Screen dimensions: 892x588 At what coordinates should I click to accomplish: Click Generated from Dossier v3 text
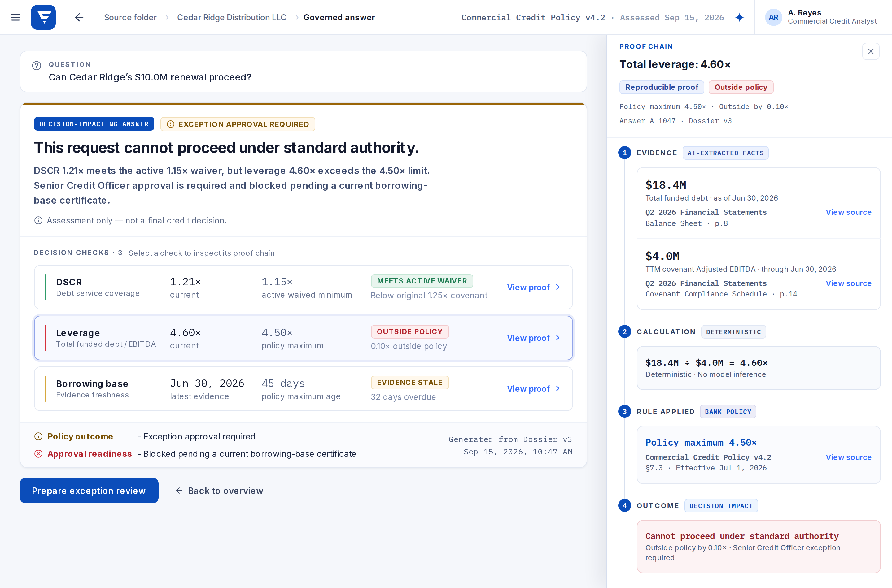[510, 439]
